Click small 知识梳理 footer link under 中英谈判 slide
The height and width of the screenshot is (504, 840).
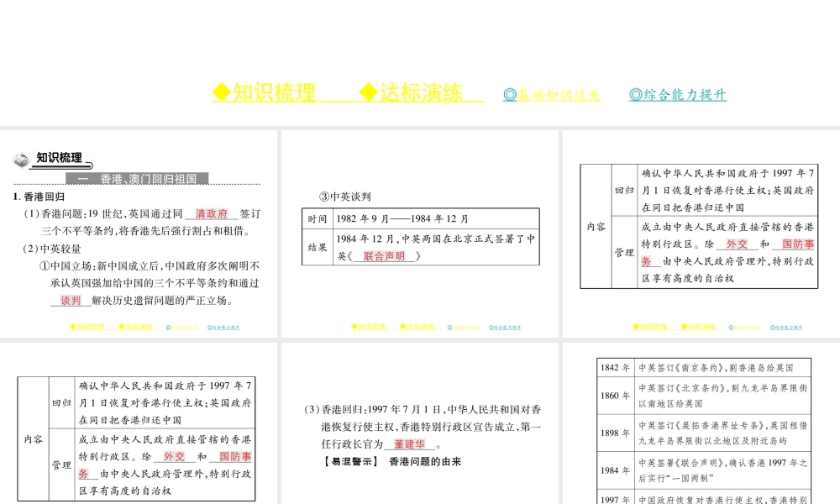tap(369, 327)
